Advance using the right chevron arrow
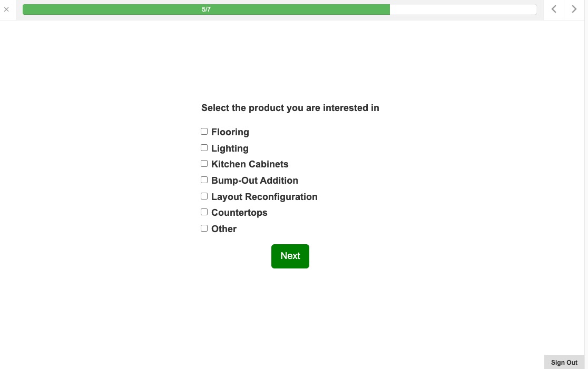This screenshot has height=369, width=588. [x=574, y=9]
